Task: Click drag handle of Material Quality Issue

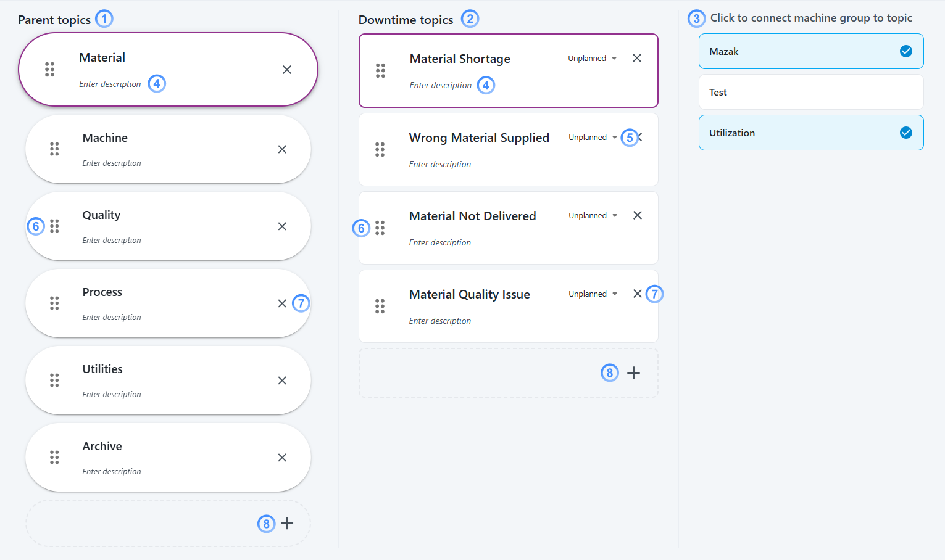Action: (380, 306)
